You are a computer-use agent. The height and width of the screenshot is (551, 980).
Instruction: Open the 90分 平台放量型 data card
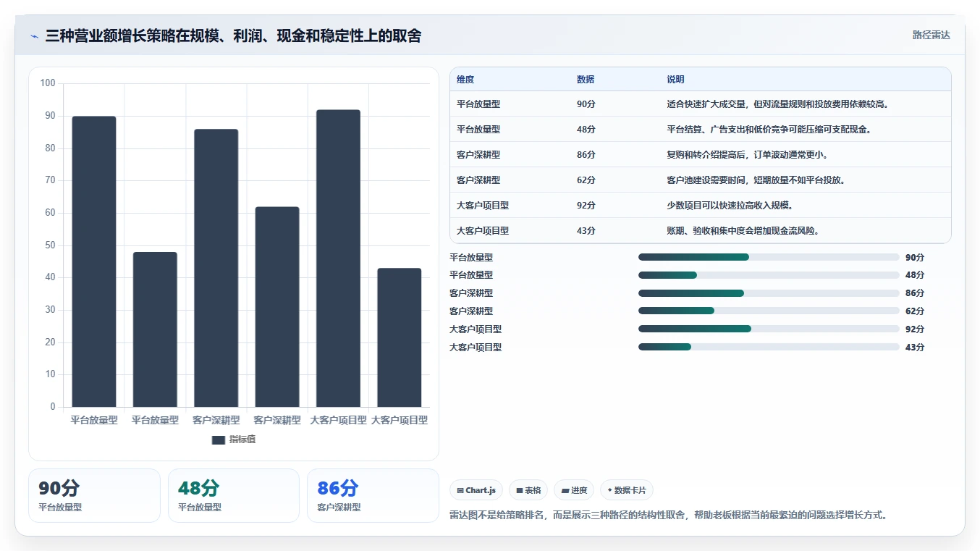[94, 495]
